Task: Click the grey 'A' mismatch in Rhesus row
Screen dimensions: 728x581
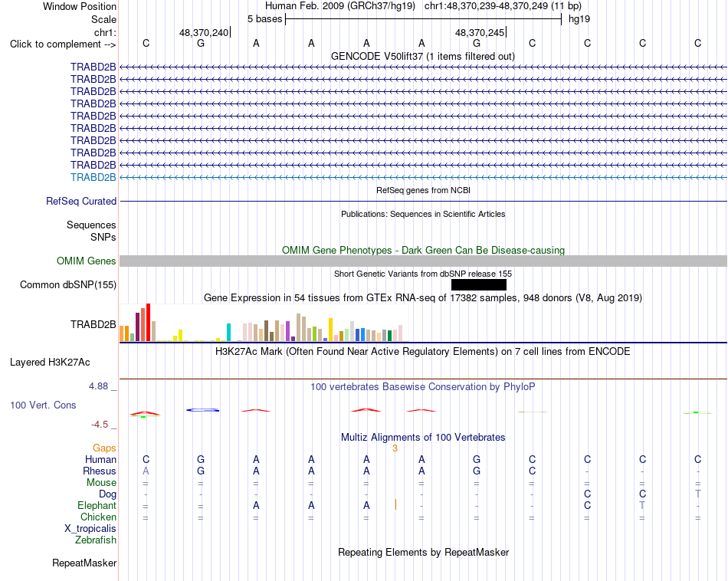Action: 146,471
